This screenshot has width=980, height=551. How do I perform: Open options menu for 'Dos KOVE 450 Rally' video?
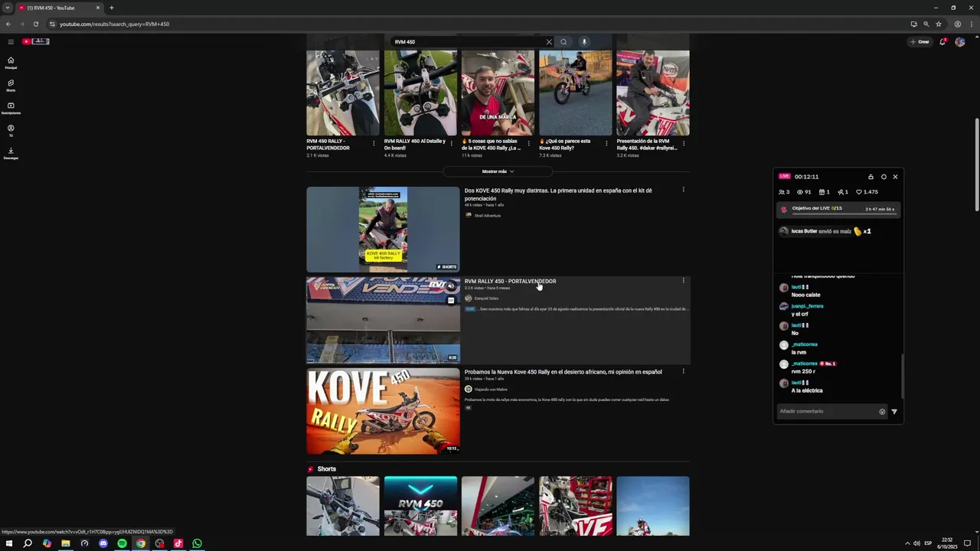(x=684, y=190)
